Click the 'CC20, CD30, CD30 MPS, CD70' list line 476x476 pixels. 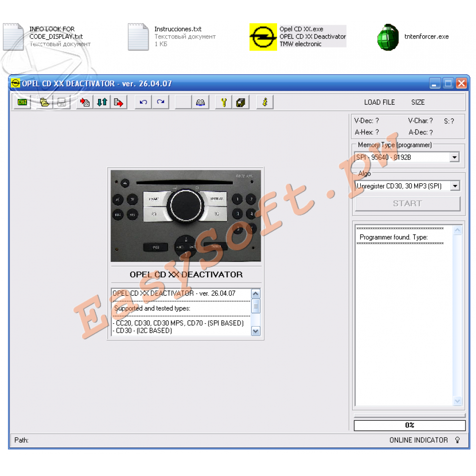pyautogui.click(x=178, y=323)
